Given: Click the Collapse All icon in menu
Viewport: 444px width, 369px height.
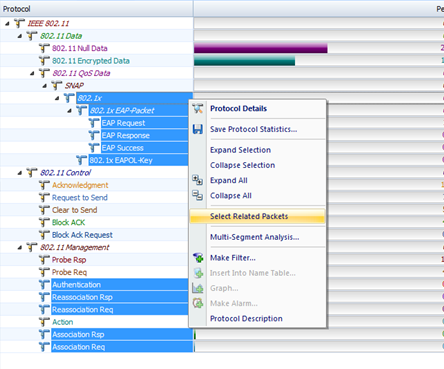Looking at the screenshot, I should (x=198, y=195).
